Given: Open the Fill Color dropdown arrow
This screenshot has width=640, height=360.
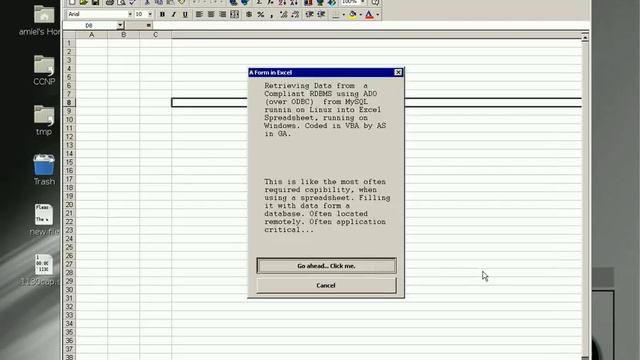Looking at the screenshot, I should (360, 15).
